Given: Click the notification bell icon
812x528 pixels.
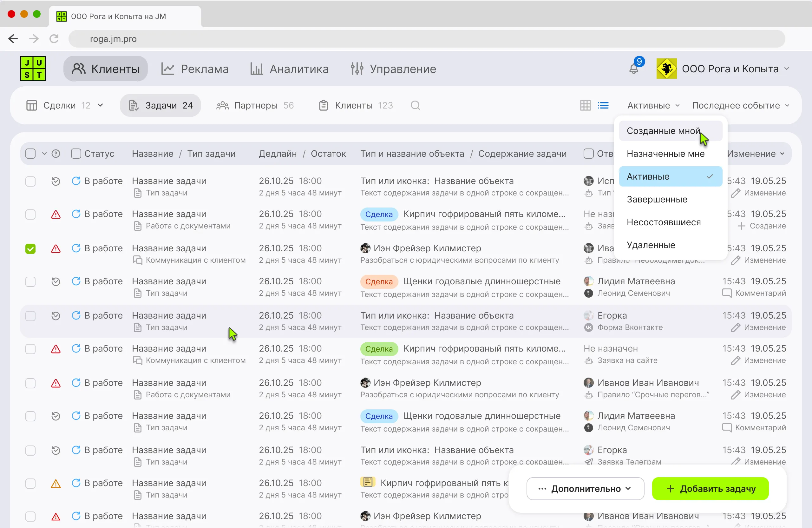Looking at the screenshot, I should (x=633, y=69).
